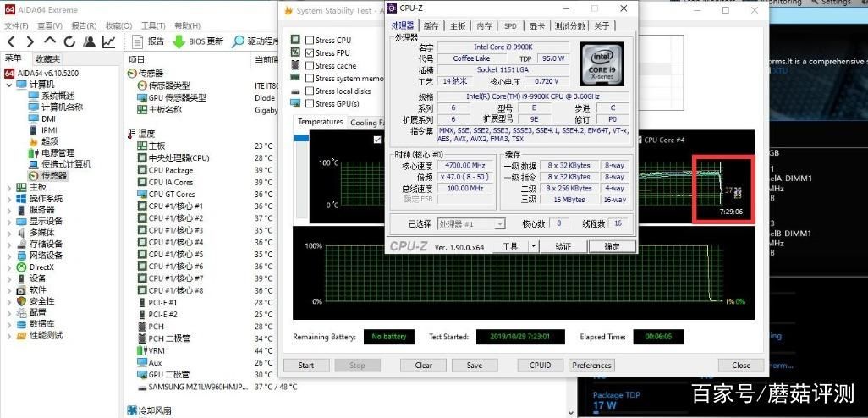Click the AIDA64 forward navigation arrow
Image resolution: width=868 pixels, height=418 pixels.
(30, 41)
